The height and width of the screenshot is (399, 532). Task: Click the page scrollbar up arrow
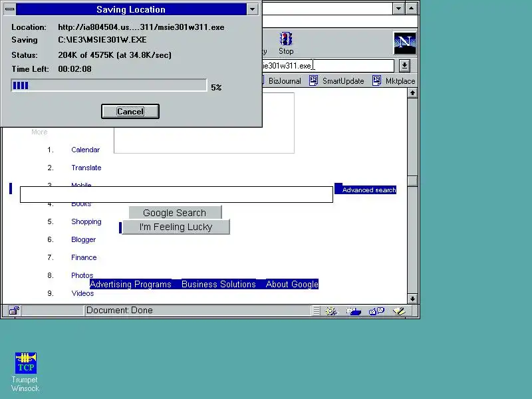click(412, 92)
